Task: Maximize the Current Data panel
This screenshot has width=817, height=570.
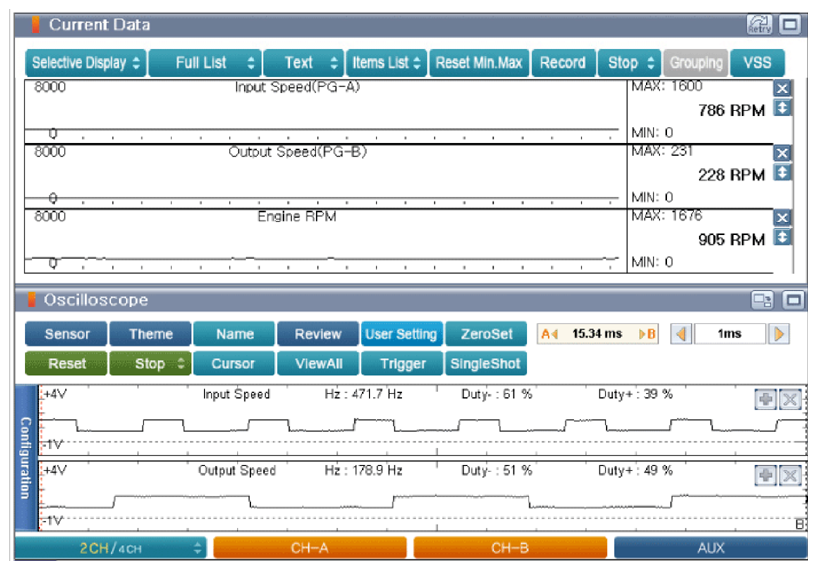Action: pos(790,24)
